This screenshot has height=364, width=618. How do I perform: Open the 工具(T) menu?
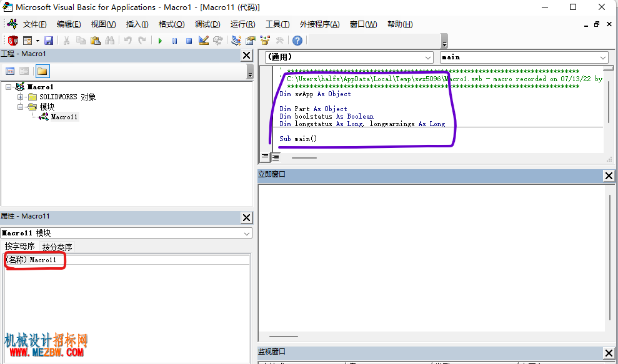tap(277, 24)
